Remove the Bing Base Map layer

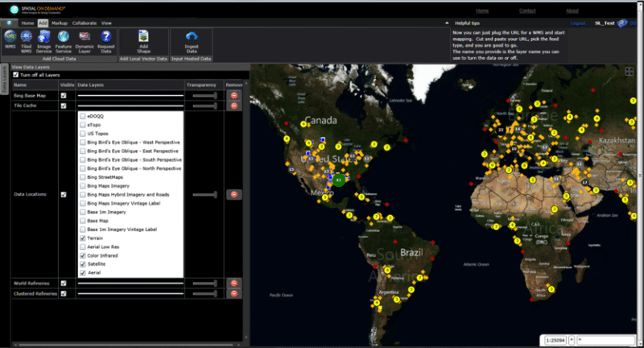(x=234, y=95)
